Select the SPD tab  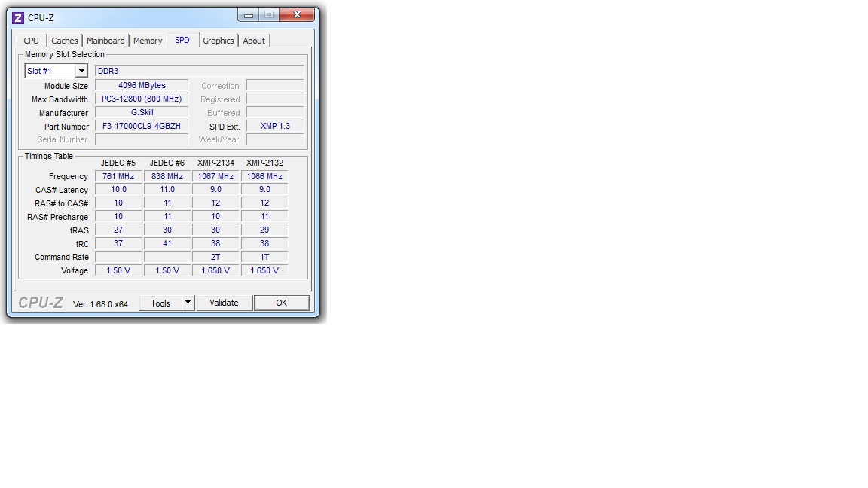(x=182, y=40)
